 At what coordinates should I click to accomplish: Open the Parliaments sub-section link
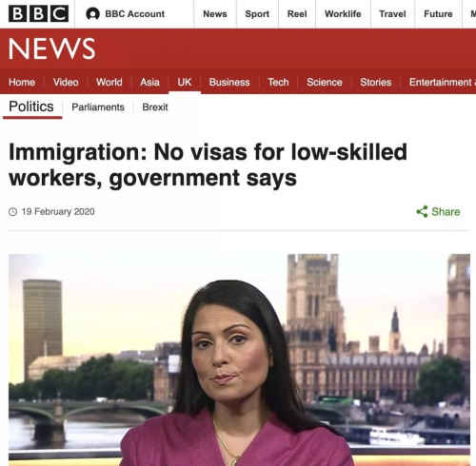click(x=98, y=107)
